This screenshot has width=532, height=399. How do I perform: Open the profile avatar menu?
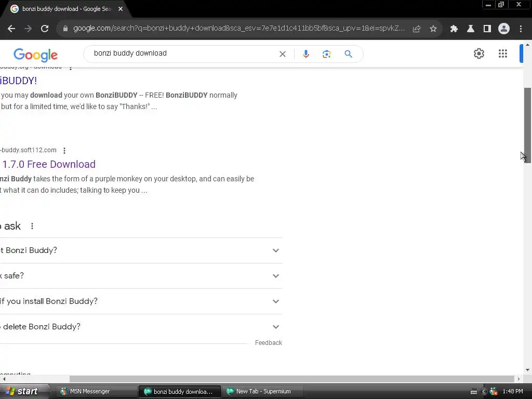point(504,29)
